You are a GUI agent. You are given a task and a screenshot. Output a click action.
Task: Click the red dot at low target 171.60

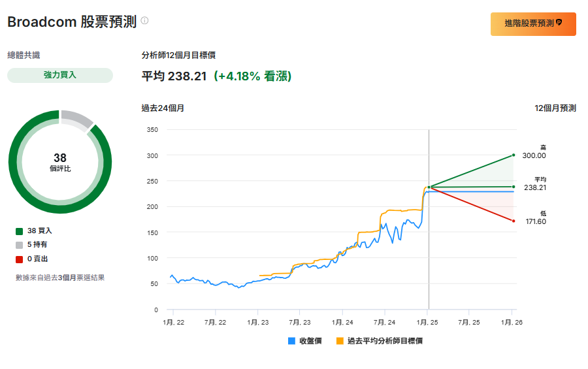pyautogui.click(x=514, y=221)
